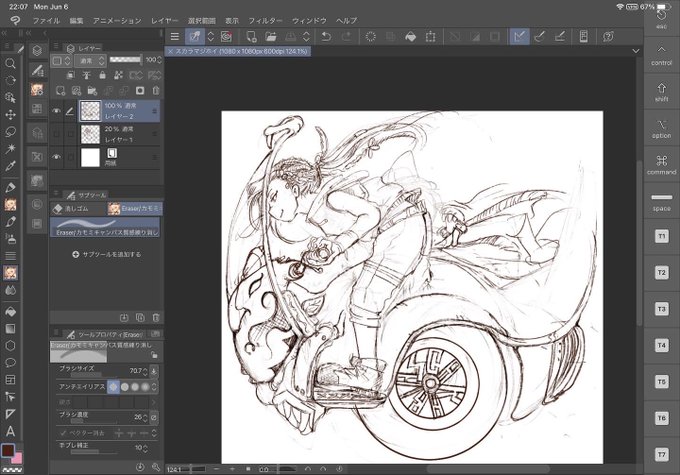Select the Fill bucket tool in left toolbar
This screenshot has width=680, height=475.
(x=10, y=311)
